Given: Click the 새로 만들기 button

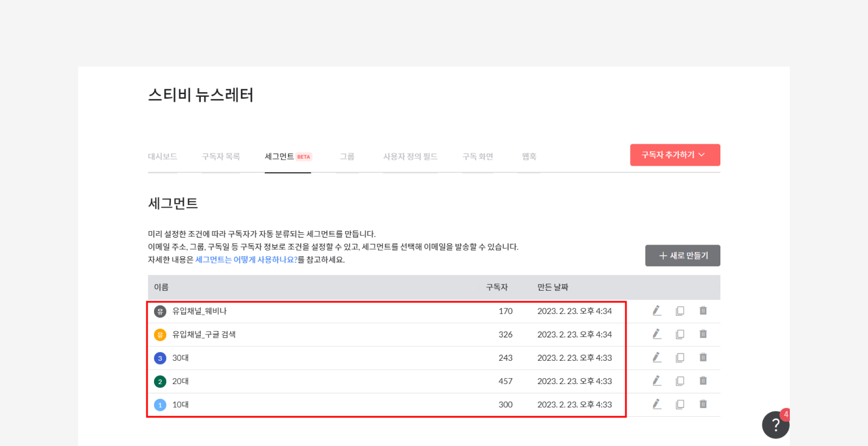Looking at the screenshot, I should pyautogui.click(x=682, y=256).
